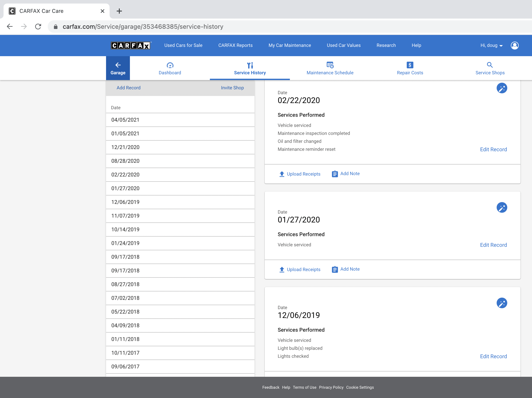Open My Car Maintenance menu

click(290, 45)
